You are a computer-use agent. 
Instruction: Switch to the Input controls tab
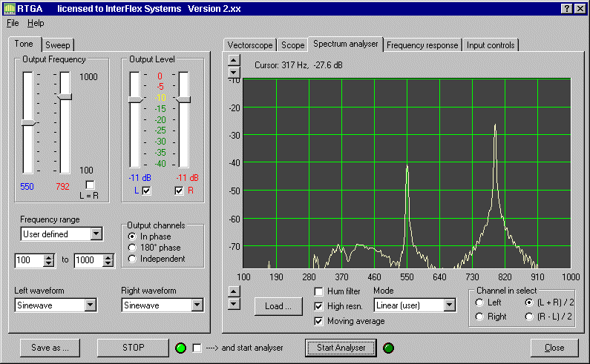(491, 45)
